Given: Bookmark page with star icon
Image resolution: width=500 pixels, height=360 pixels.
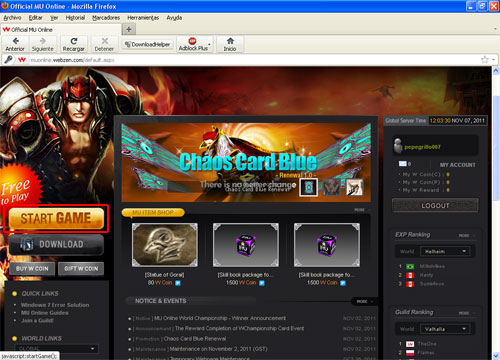Looking at the screenshot, I should click(484, 60).
